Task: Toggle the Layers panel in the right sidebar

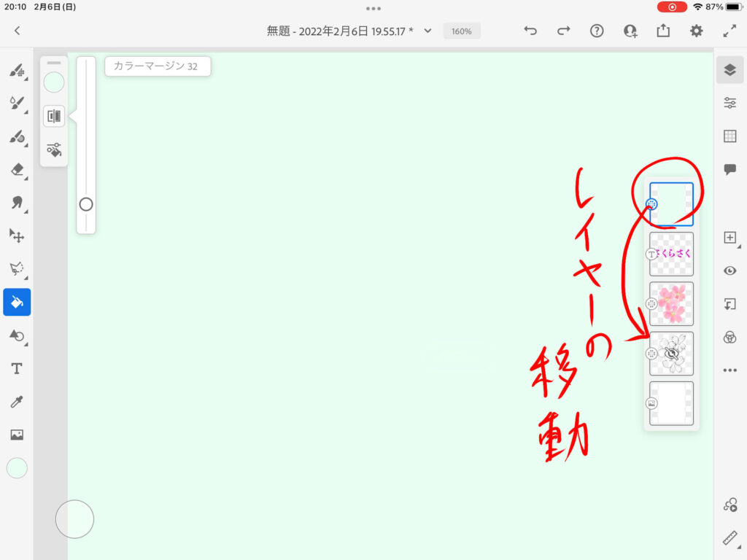Action: tap(729, 70)
